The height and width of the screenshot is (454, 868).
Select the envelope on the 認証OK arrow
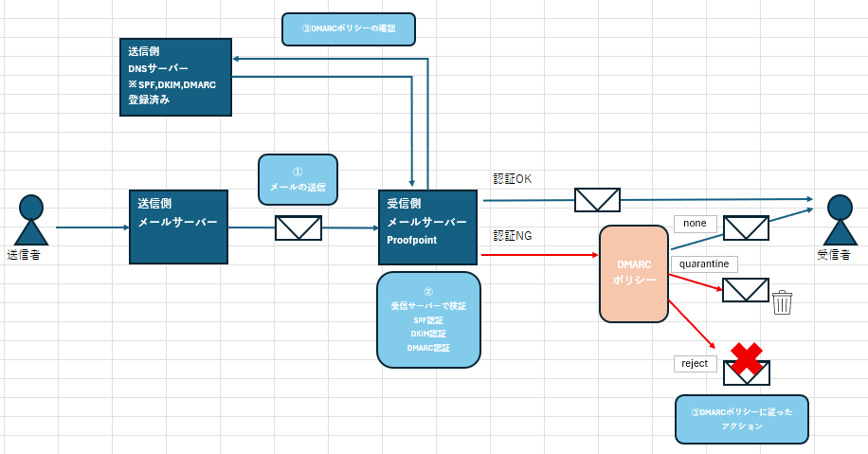click(x=597, y=200)
